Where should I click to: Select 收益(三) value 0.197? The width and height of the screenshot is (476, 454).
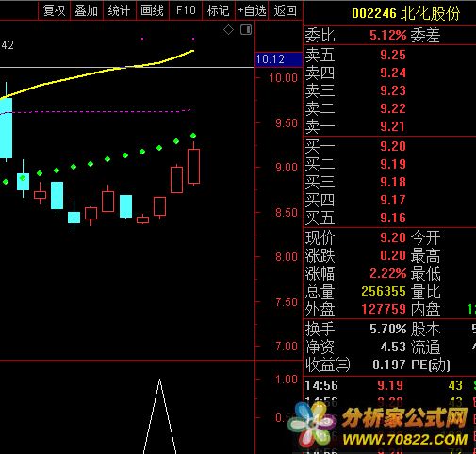tap(389, 365)
